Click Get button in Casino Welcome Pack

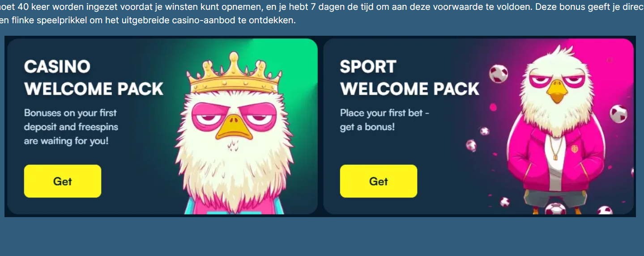coord(63,181)
